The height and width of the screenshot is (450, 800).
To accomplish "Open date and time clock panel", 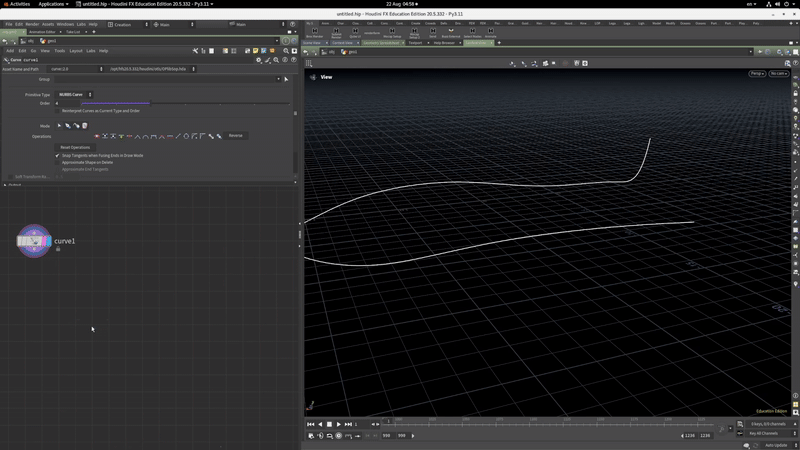I will (x=402, y=4).
